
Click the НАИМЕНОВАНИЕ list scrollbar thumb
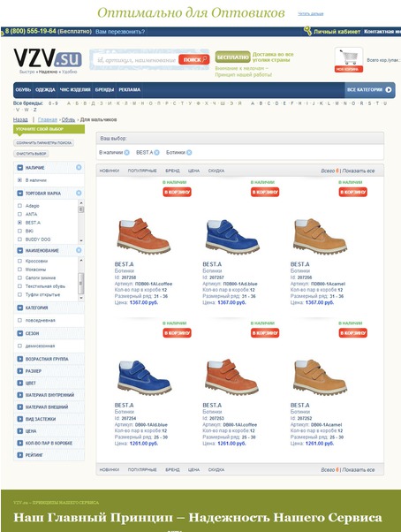(81, 283)
